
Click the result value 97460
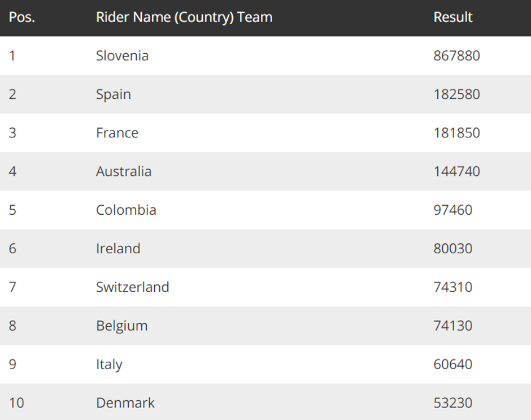pos(453,210)
